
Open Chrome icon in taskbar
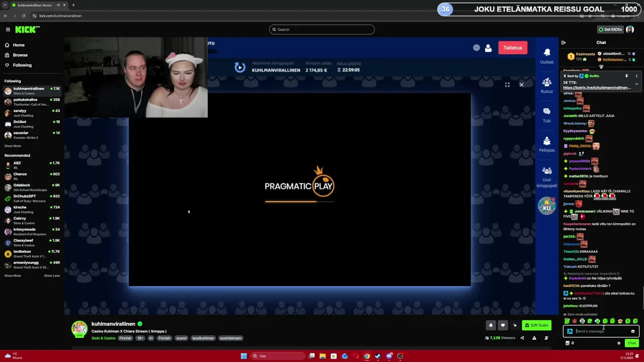pos(367,356)
